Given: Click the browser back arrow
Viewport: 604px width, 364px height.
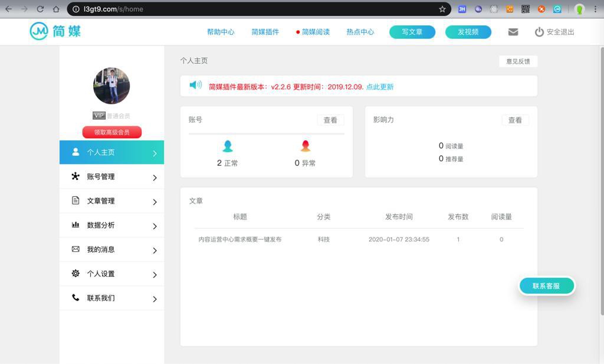Looking at the screenshot, I should [x=8, y=9].
